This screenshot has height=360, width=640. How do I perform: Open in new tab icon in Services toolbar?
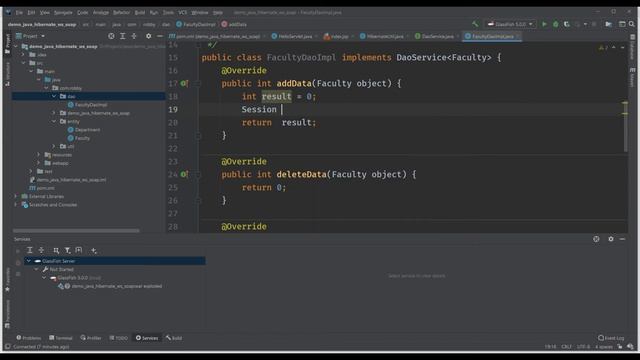[79, 250]
